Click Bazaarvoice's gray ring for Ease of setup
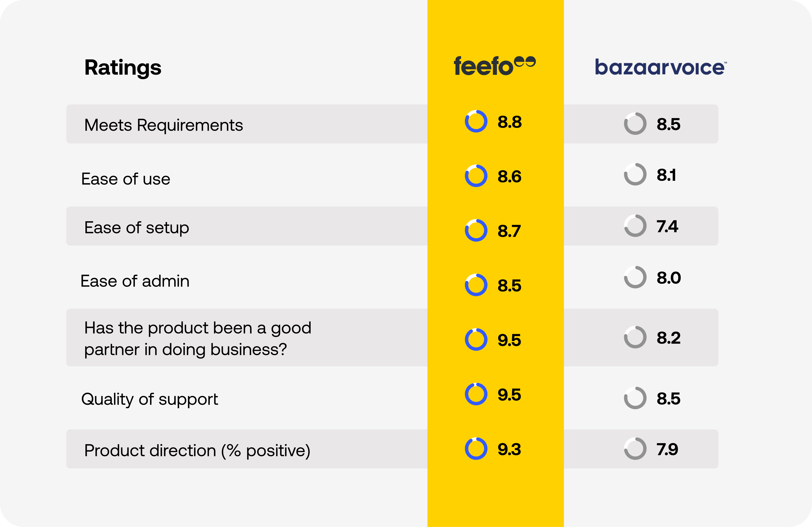Image resolution: width=812 pixels, height=527 pixels. (x=635, y=226)
